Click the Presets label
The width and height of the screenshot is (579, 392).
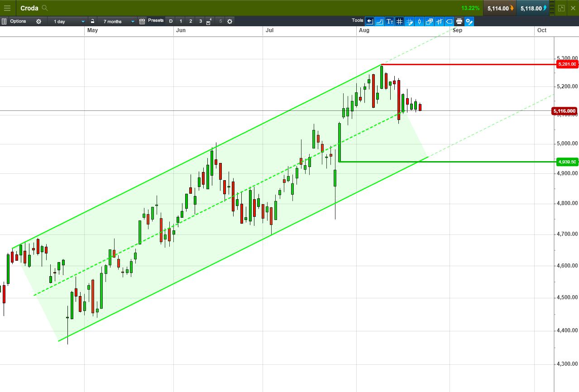[156, 20]
